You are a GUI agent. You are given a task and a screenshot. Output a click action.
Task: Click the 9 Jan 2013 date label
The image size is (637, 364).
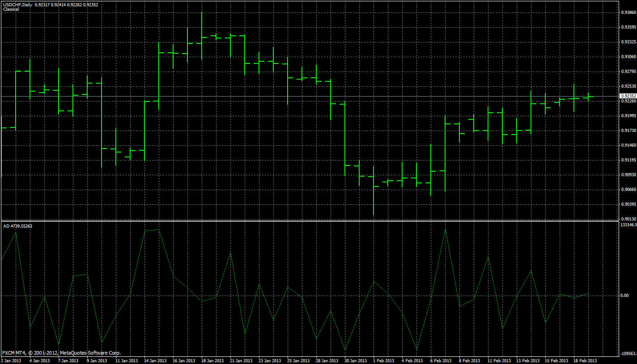[97, 361]
